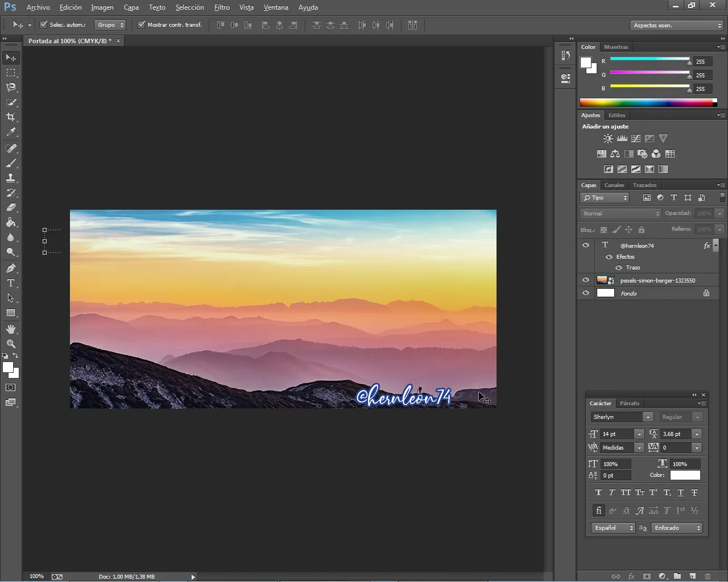Select the Path Selection tool
The width and height of the screenshot is (728, 582).
(x=11, y=298)
